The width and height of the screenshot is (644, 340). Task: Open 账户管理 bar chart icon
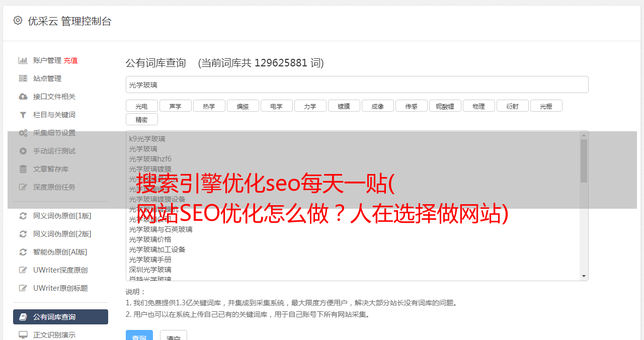23,60
